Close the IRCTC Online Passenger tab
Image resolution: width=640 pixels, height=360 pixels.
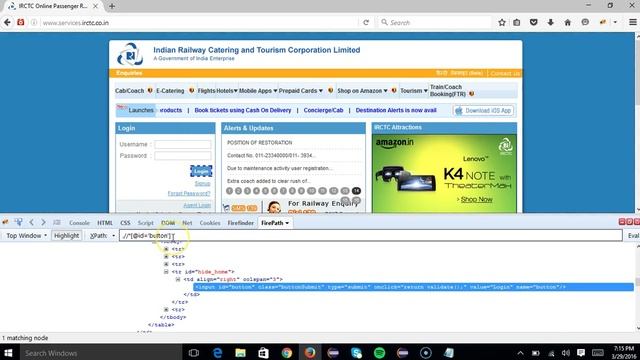tap(95, 6)
